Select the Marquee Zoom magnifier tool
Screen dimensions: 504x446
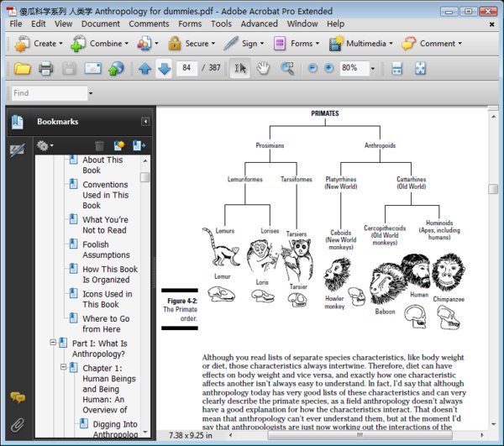287,68
